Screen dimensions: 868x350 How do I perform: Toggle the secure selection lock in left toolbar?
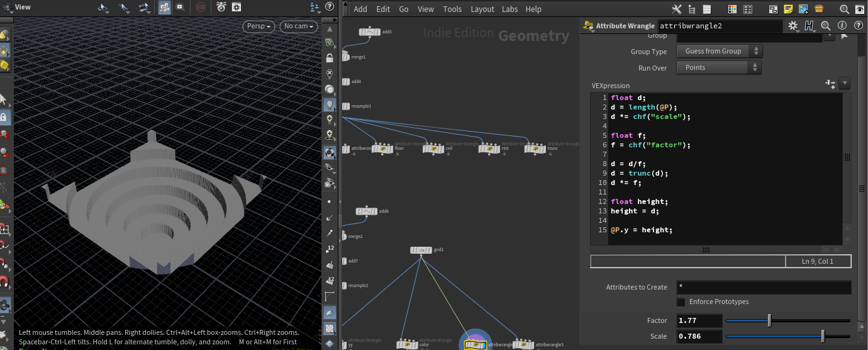(x=4, y=118)
